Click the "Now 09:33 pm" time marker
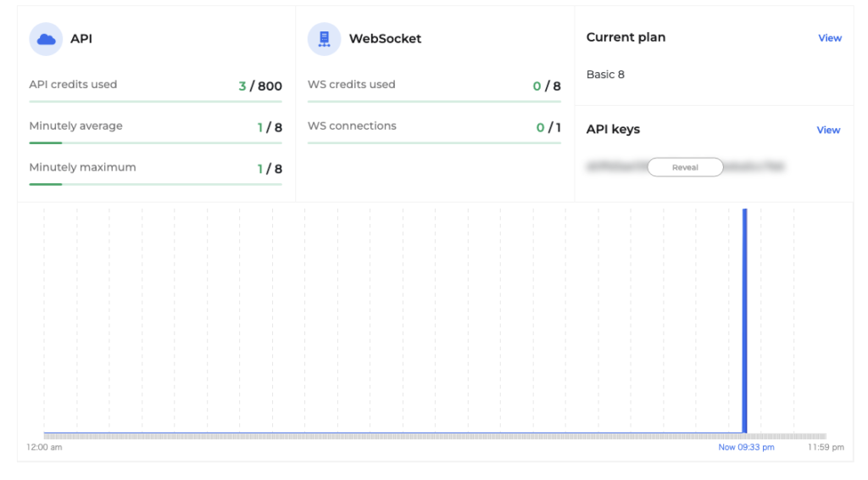The image size is (868, 480). coord(746,447)
